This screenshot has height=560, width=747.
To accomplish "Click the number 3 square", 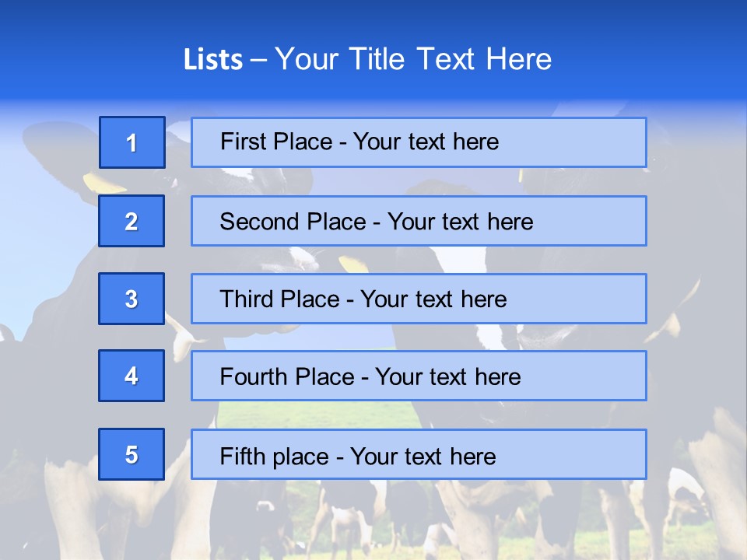I will pyautogui.click(x=132, y=299).
